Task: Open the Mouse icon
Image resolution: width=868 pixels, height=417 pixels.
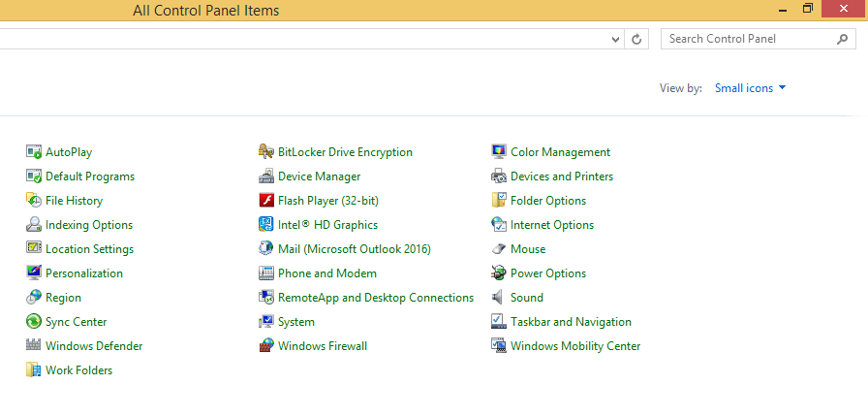Action: tap(499, 249)
